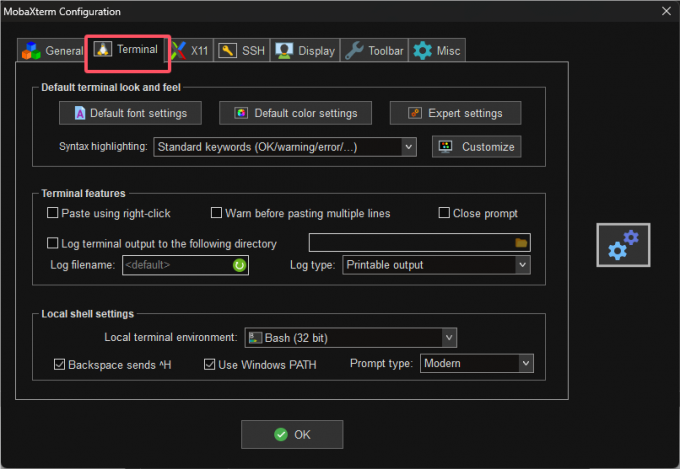Switch to the X11 tab

(191, 51)
